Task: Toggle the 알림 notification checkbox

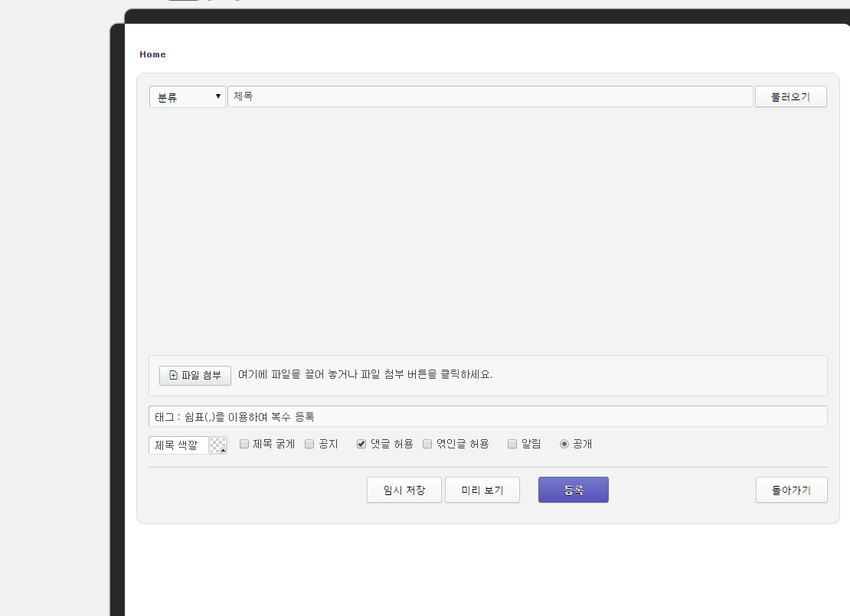Action: (512, 444)
